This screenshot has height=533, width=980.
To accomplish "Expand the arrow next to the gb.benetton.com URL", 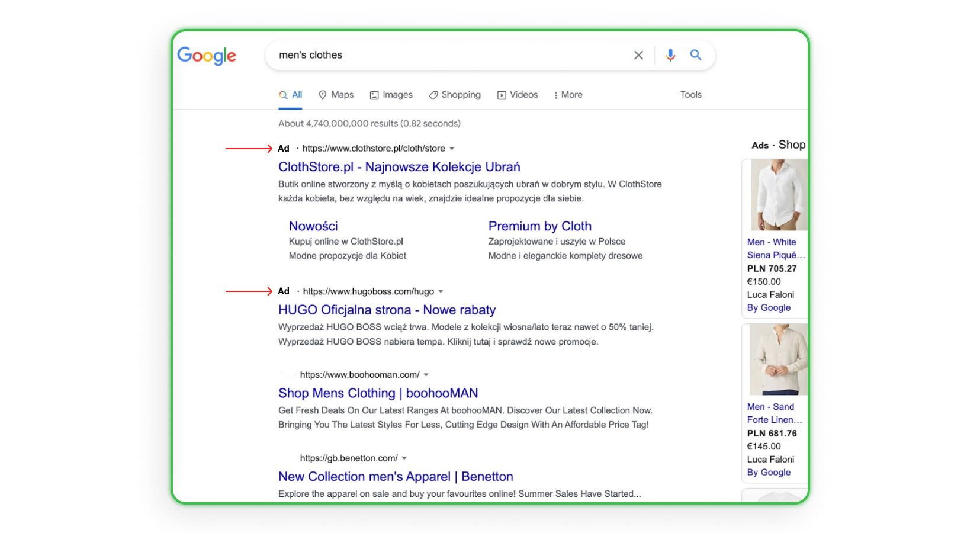I will tap(404, 458).
